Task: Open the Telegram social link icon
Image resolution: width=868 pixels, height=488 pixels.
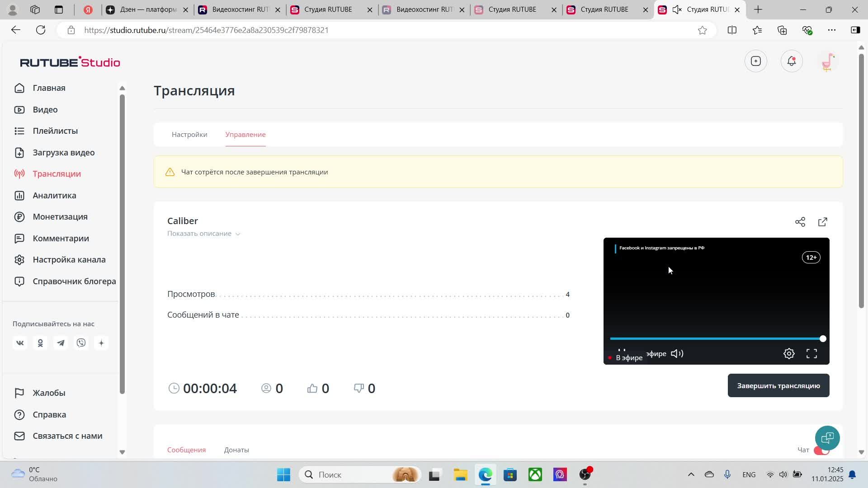Action: [x=61, y=343]
